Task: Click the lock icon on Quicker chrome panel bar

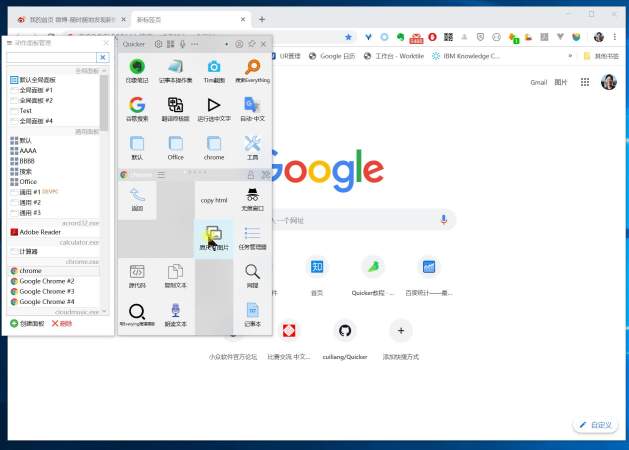Action: 251,174
